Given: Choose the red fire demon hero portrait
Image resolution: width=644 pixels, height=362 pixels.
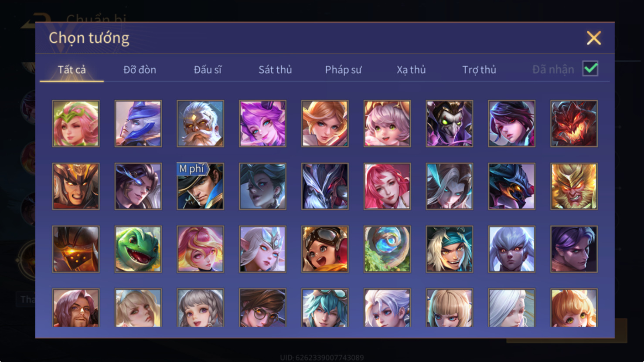Looking at the screenshot, I should [574, 124].
